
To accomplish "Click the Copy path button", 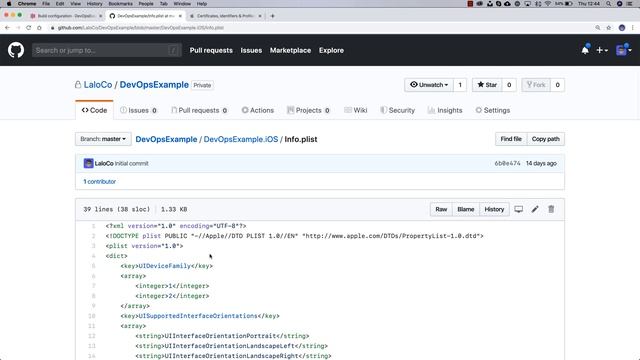I will (x=546, y=139).
